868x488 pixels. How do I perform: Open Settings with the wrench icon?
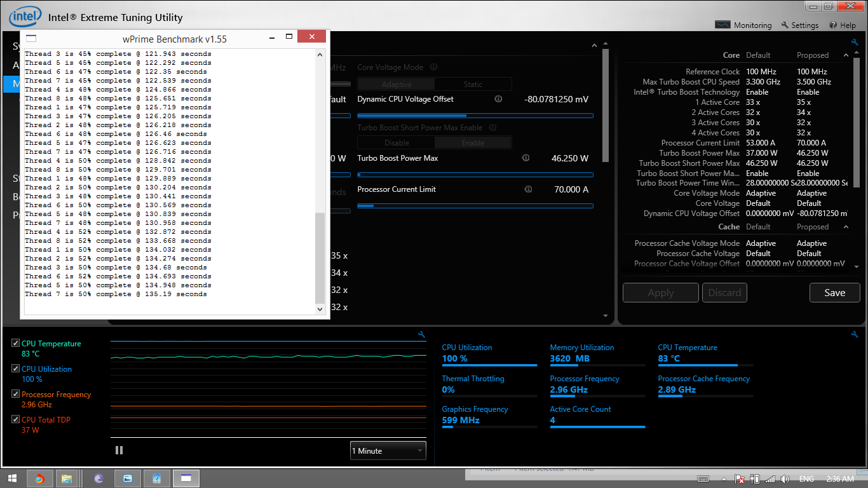799,25
